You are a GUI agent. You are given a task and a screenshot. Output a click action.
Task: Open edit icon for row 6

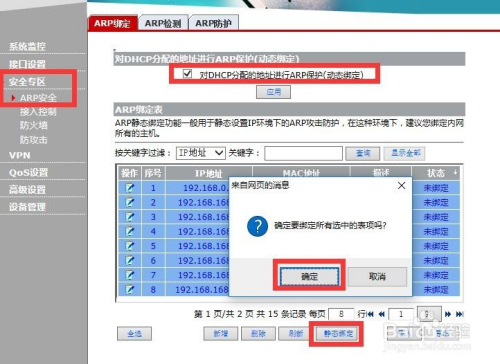(130, 260)
